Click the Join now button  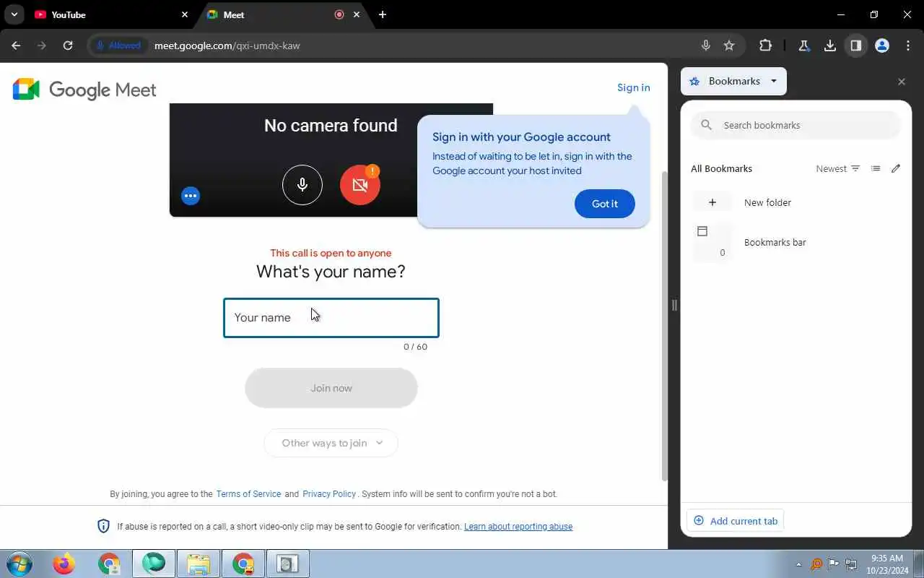[331, 388]
